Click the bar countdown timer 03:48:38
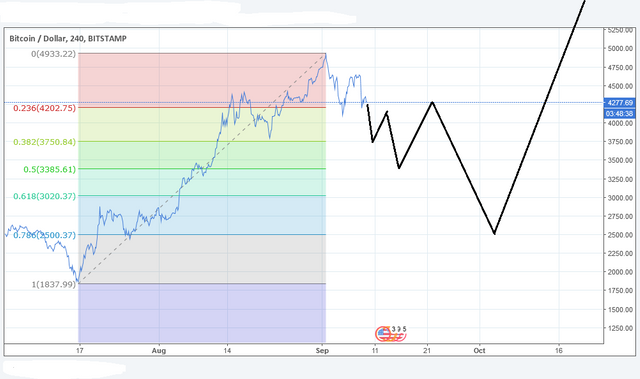 620,113
